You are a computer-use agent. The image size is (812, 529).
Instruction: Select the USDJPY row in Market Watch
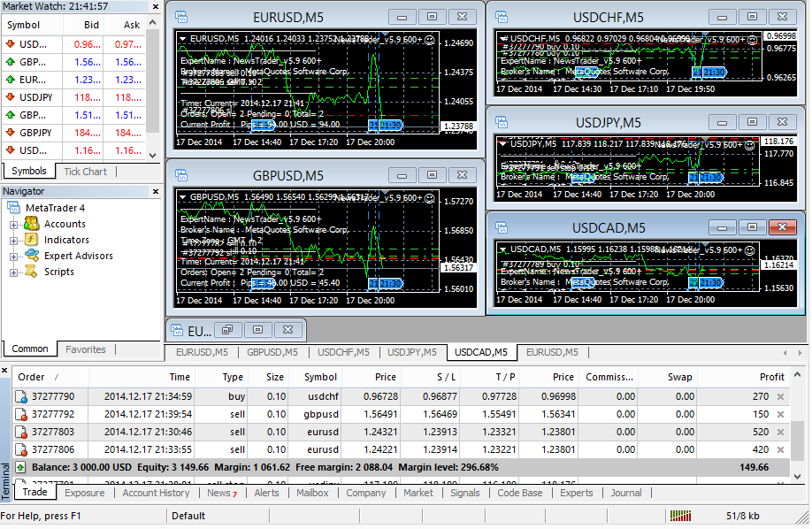tap(35, 97)
